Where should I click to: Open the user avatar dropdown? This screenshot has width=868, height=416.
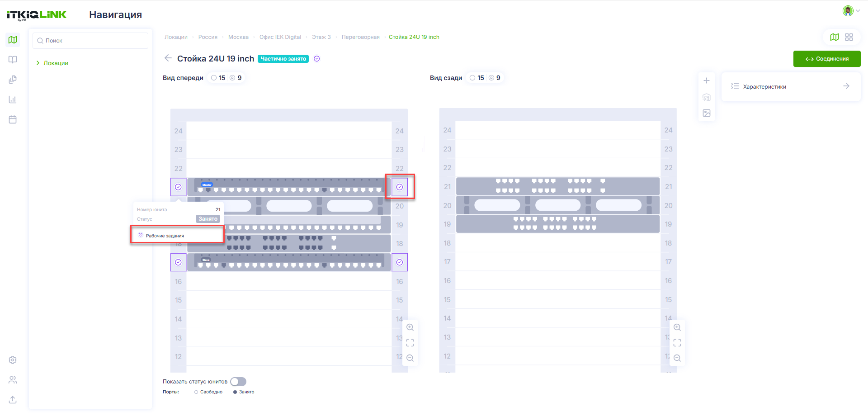click(x=851, y=11)
